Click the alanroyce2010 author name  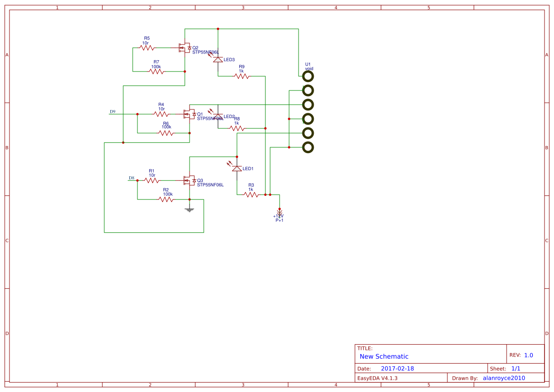click(x=504, y=378)
